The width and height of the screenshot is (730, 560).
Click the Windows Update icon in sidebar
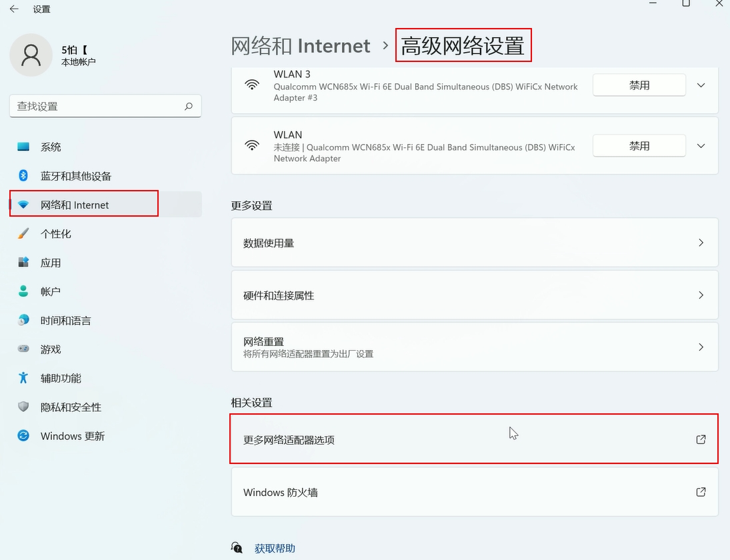coord(23,436)
